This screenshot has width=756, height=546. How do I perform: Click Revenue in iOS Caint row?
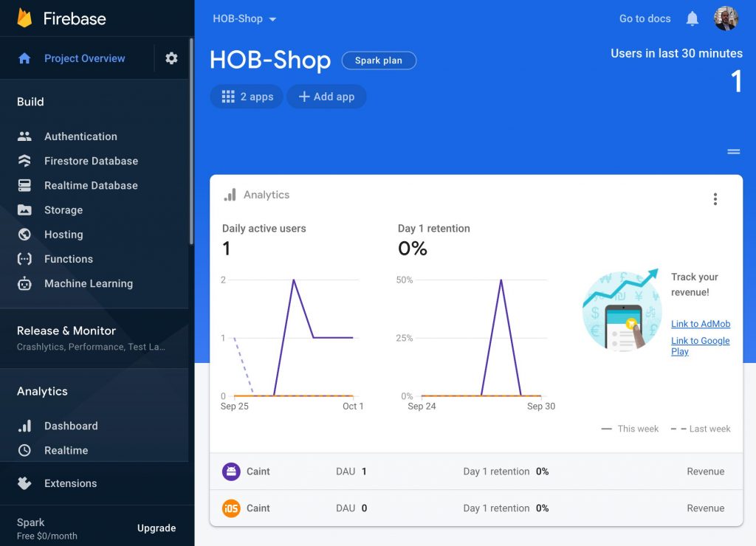click(705, 508)
